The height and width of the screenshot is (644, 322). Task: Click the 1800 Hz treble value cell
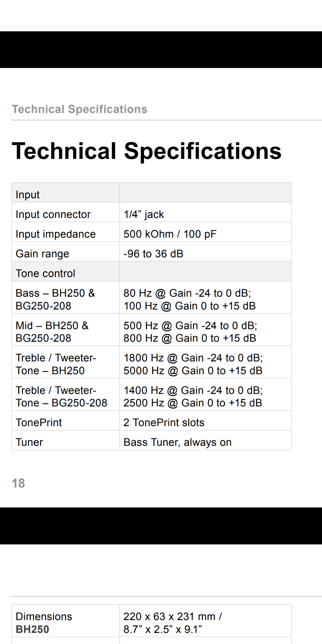point(205,362)
